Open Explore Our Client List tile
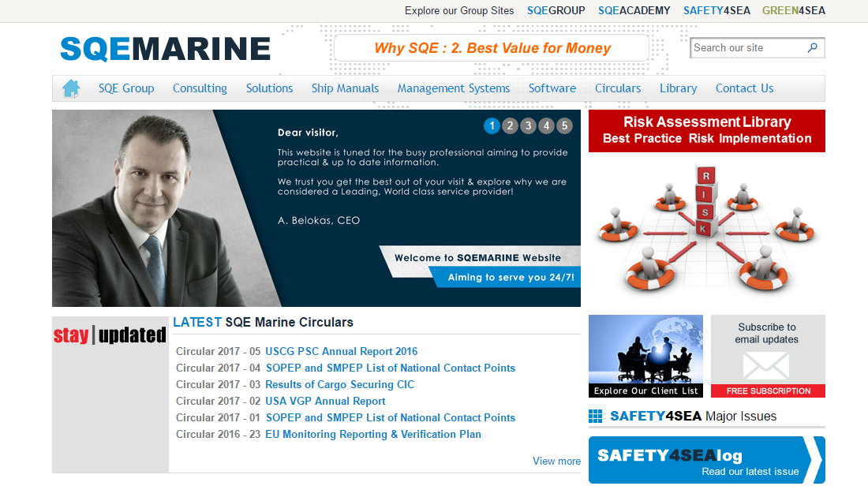This screenshot has height=486, width=868. click(x=646, y=356)
